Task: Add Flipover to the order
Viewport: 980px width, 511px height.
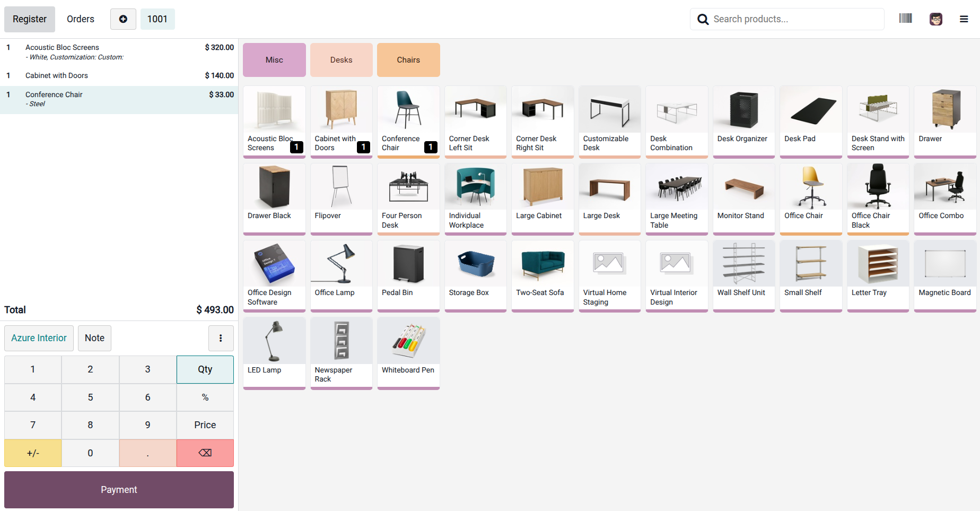Action: tap(341, 199)
